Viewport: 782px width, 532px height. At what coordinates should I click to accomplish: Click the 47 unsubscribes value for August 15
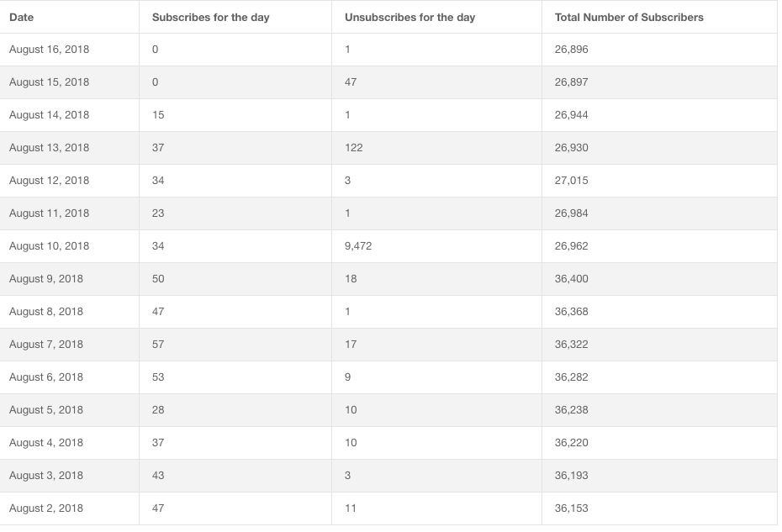pos(351,82)
